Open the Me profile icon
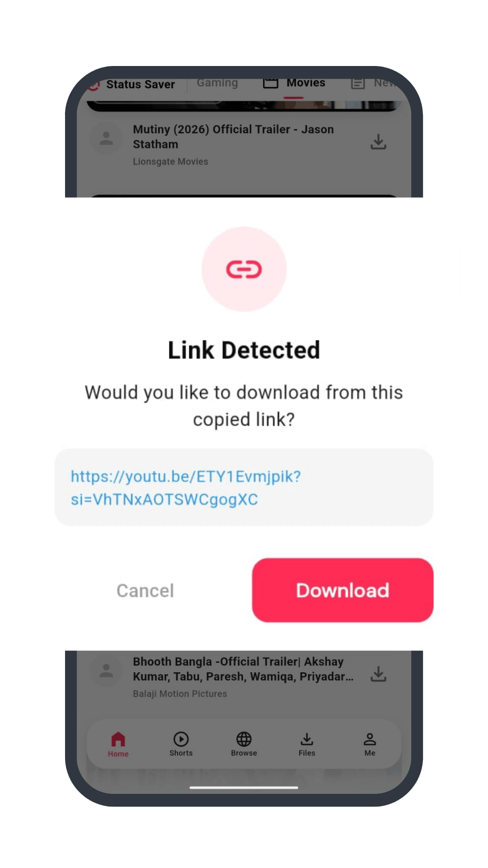This screenshot has height=868, width=488. [370, 739]
